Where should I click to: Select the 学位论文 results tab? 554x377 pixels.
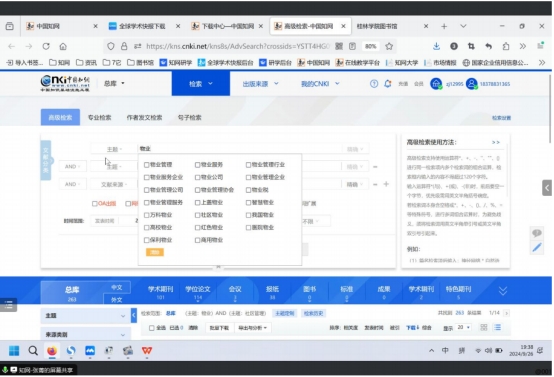pyautogui.click(x=198, y=293)
